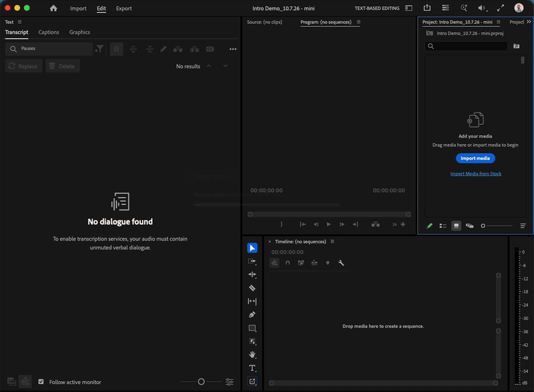Open Timeline display settings wrench
The width and height of the screenshot is (534, 392).
[x=341, y=263]
